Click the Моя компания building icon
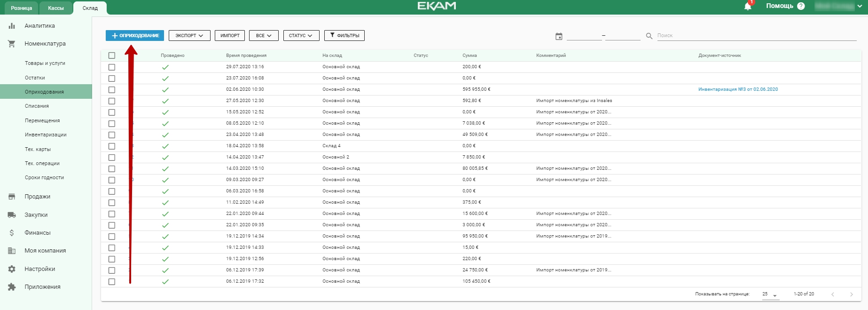The width and height of the screenshot is (868, 310). (12, 251)
